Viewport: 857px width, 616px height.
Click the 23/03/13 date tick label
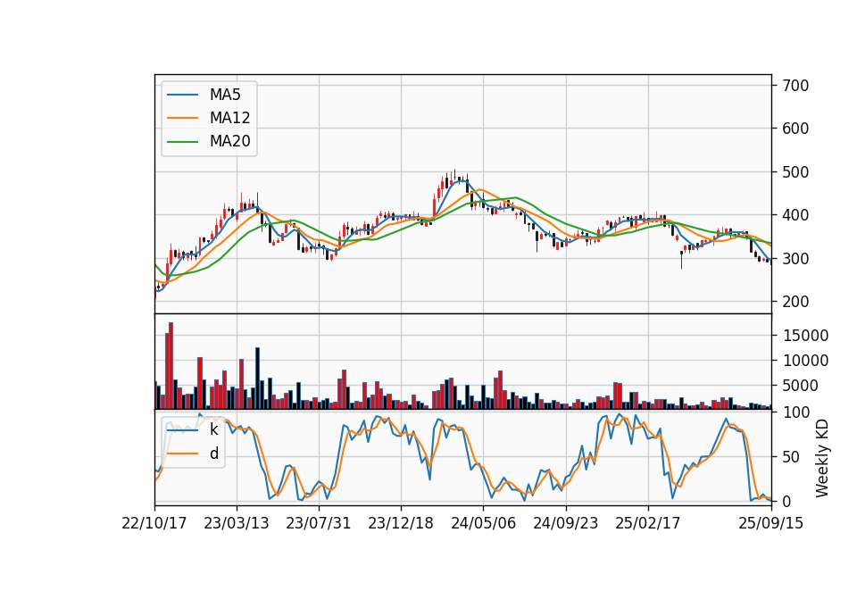tap(237, 523)
